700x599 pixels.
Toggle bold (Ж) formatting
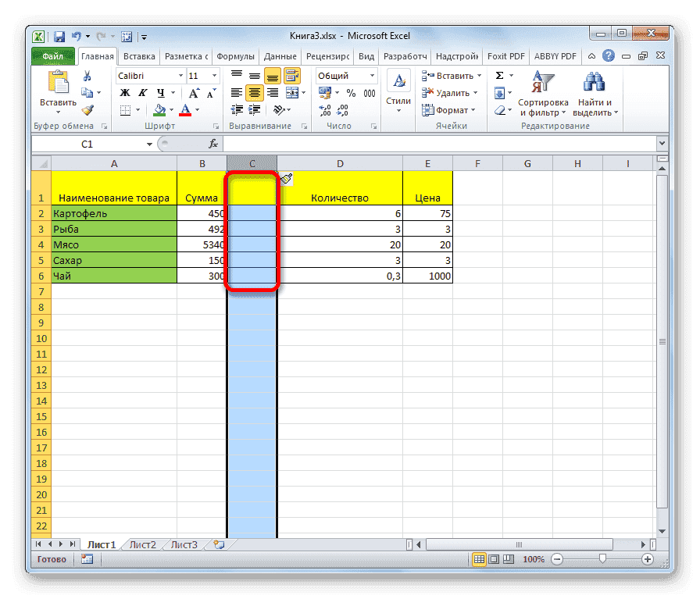click(125, 92)
